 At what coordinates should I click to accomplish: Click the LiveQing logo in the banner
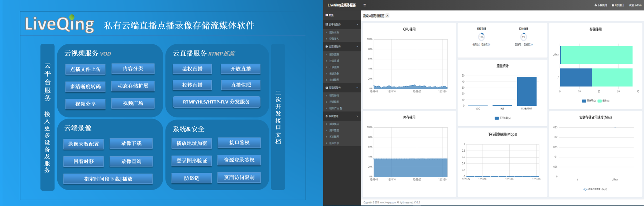[59, 24]
